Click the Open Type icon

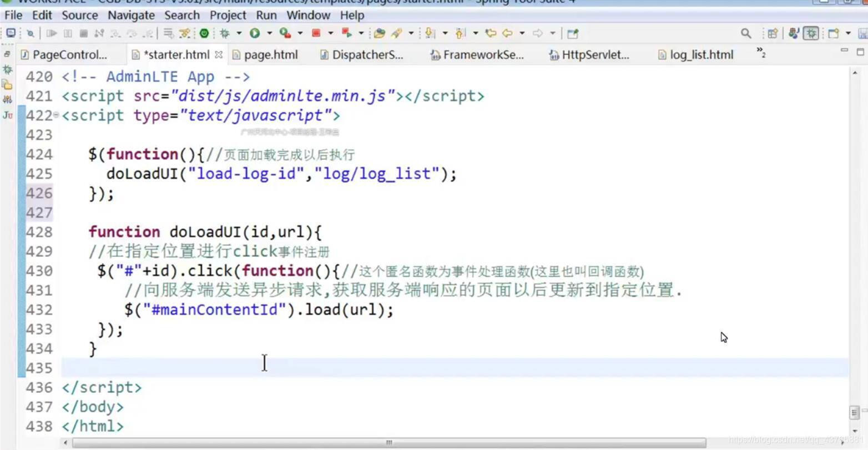pos(380,33)
